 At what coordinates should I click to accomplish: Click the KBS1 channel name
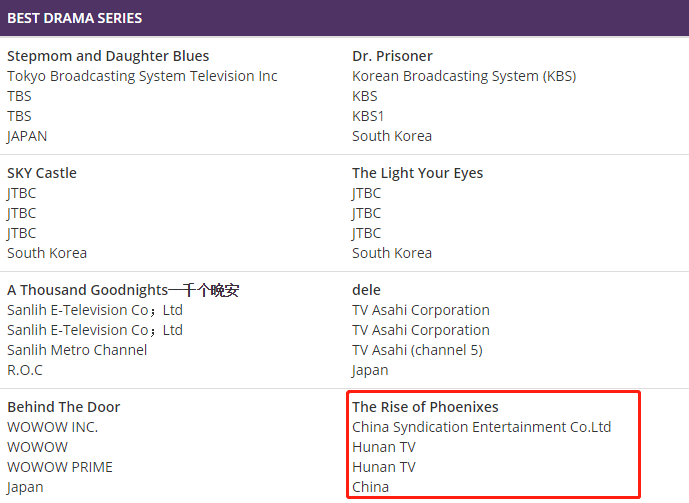368,116
